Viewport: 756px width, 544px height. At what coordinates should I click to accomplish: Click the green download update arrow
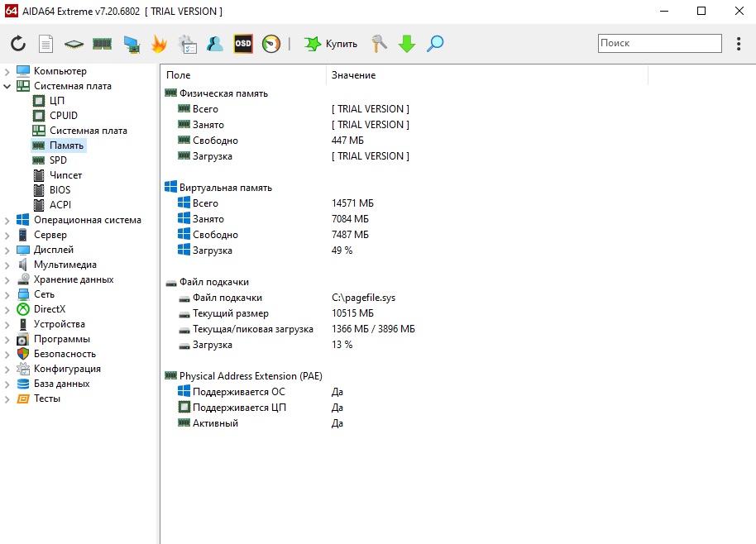(407, 44)
